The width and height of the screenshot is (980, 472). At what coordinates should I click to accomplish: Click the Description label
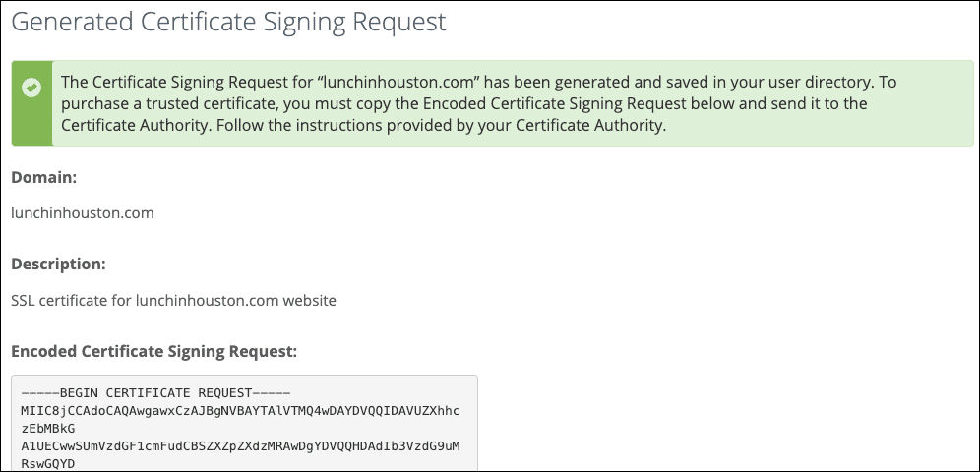(x=58, y=264)
